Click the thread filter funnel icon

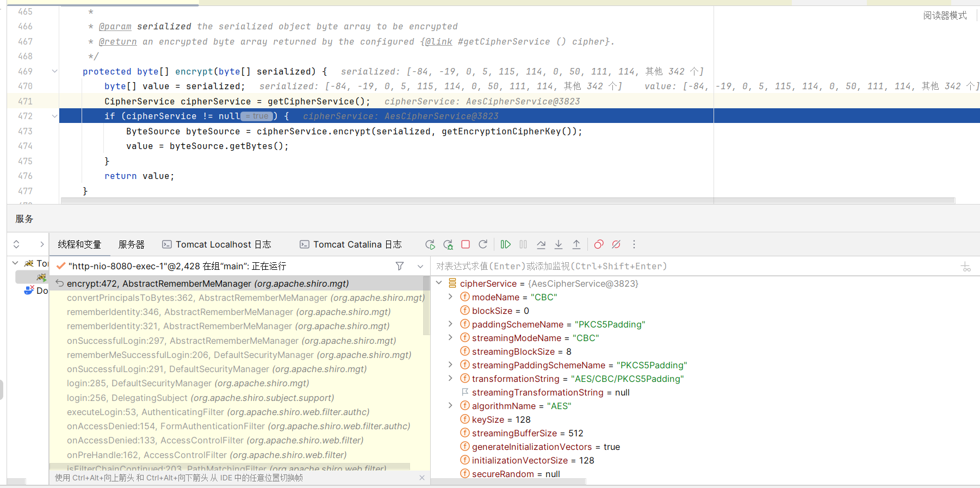pyautogui.click(x=400, y=266)
